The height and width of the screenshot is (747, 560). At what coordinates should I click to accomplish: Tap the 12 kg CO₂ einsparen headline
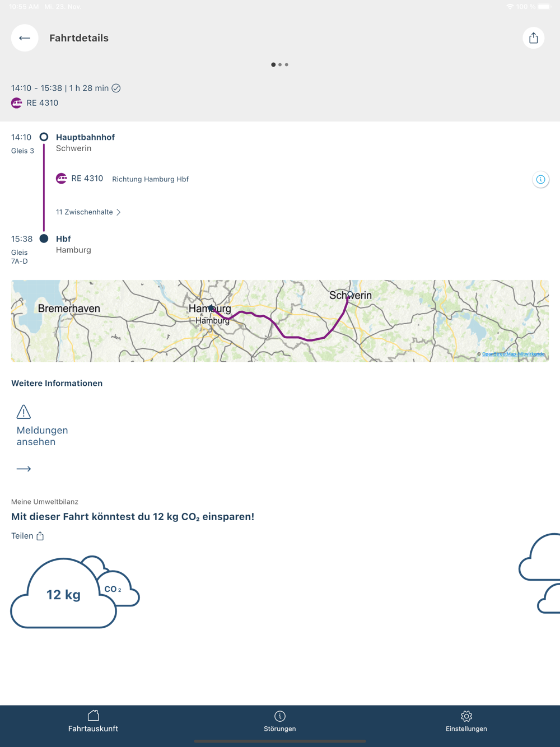coord(133,517)
